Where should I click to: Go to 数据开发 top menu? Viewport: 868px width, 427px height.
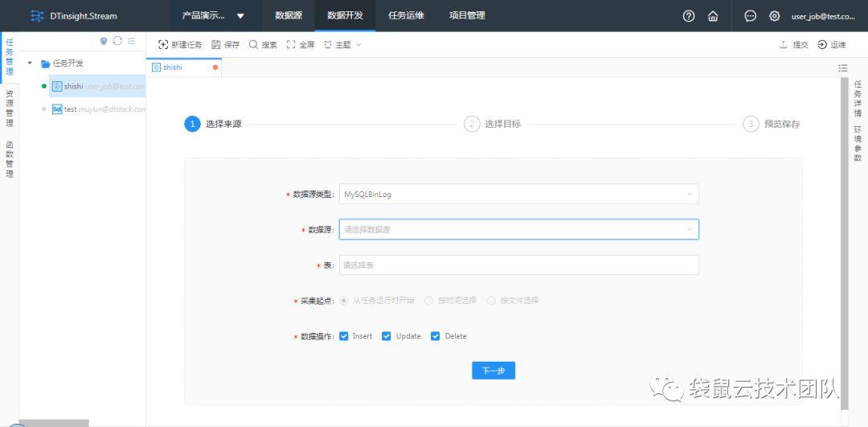coord(345,15)
